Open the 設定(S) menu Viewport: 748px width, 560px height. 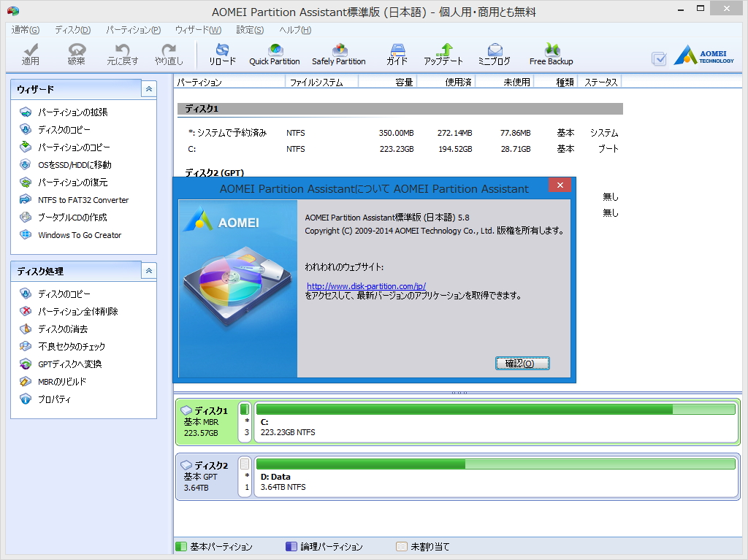pyautogui.click(x=248, y=30)
